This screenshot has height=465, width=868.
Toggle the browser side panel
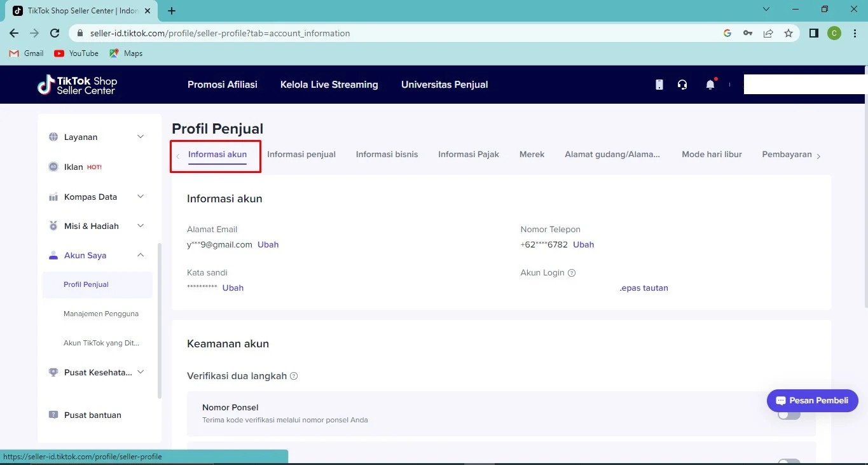tap(813, 33)
